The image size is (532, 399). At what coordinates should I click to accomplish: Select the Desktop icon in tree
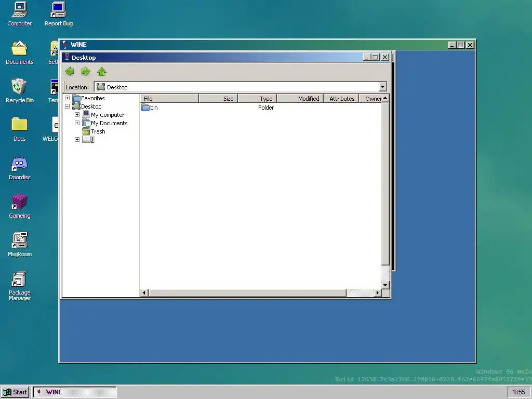click(76, 106)
